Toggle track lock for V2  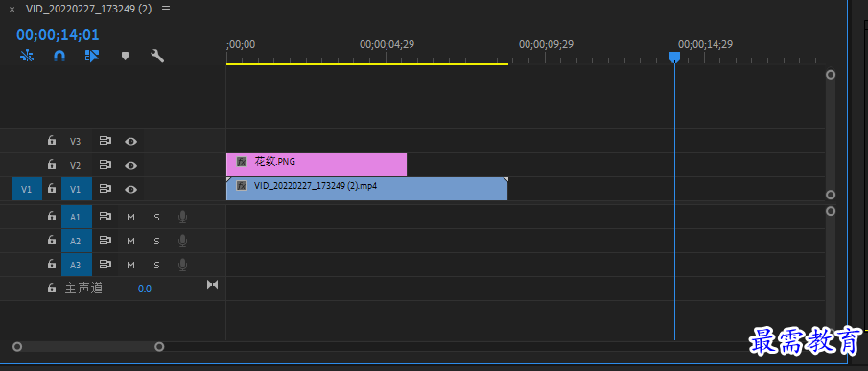point(52,165)
